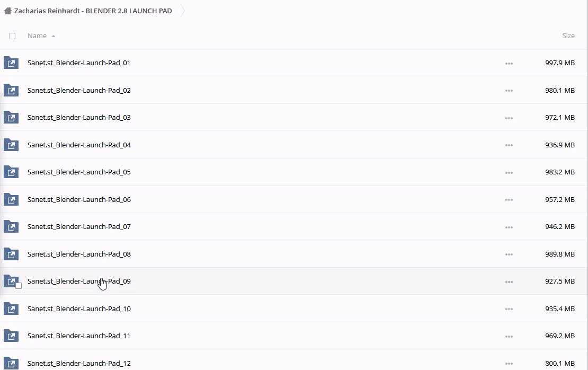Click shared folder icon for Launch-Pad_03

click(x=11, y=117)
